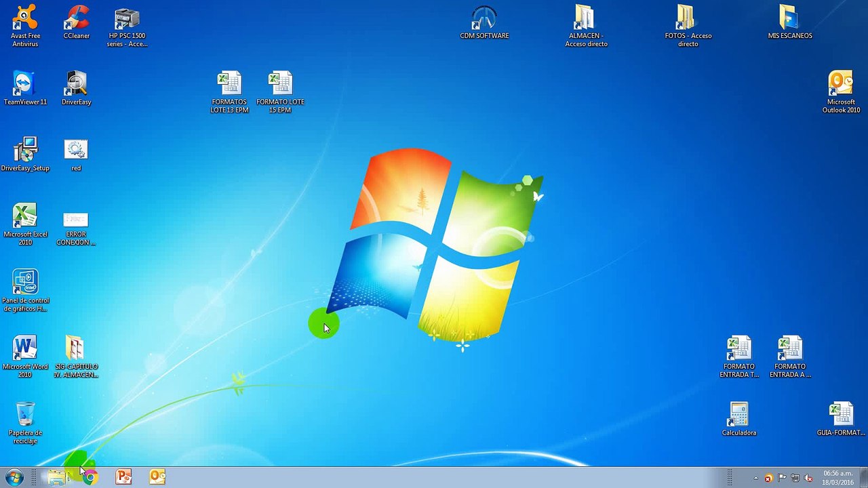Select the TeamViewer 11 desktop icon
The height and width of the screenshot is (488, 868).
[25, 88]
